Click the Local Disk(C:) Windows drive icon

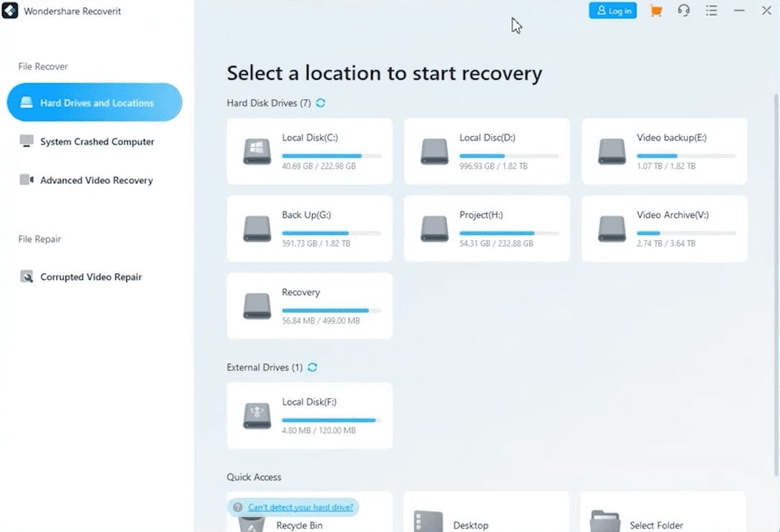(257, 152)
